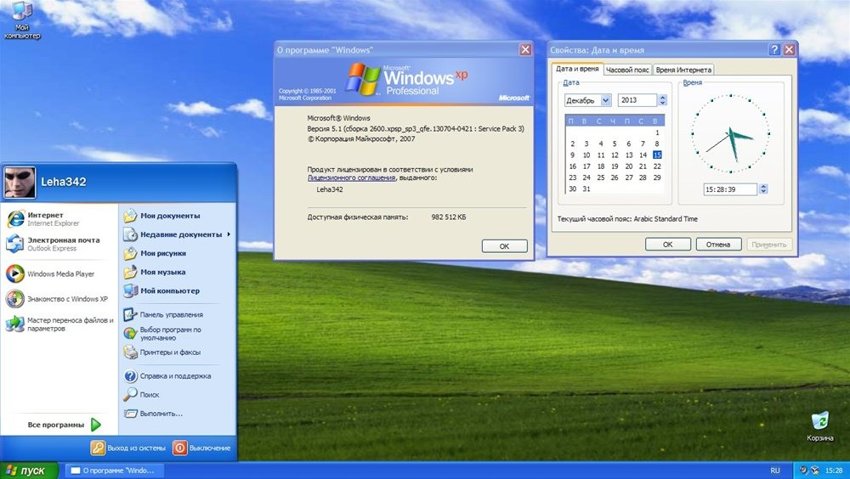Decrease the year 2013 spinner
This screenshot has height=479, width=850.
662,103
